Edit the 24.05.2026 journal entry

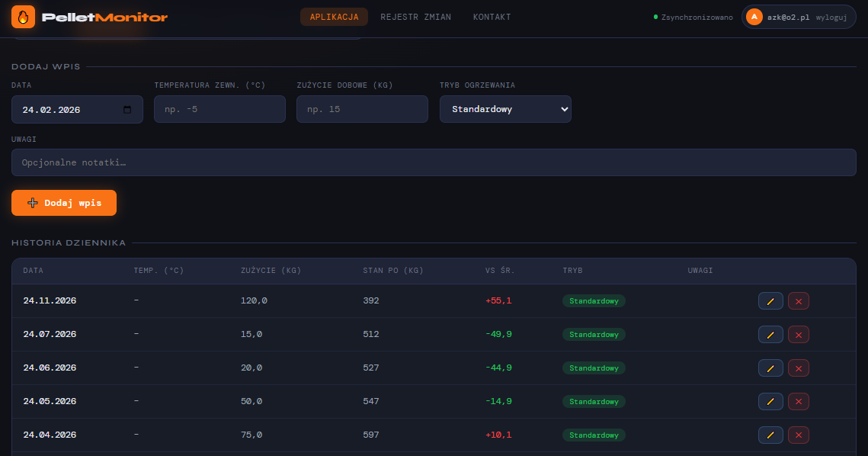click(x=770, y=402)
